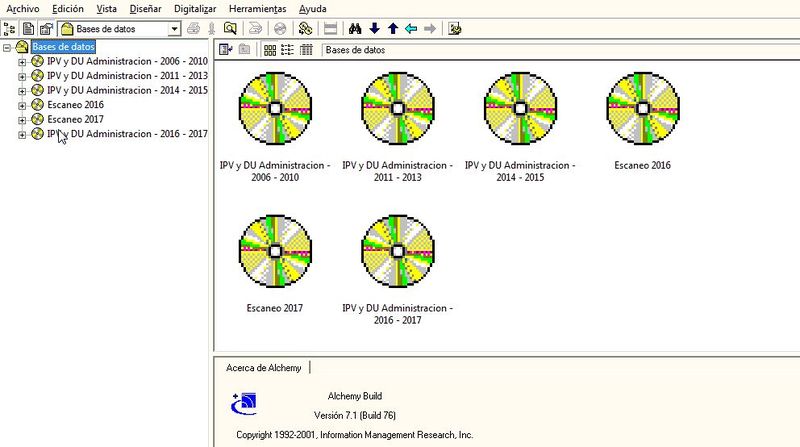The image size is (800, 447).
Task: Click the grey forward arrow
Action: tap(430, 29)
